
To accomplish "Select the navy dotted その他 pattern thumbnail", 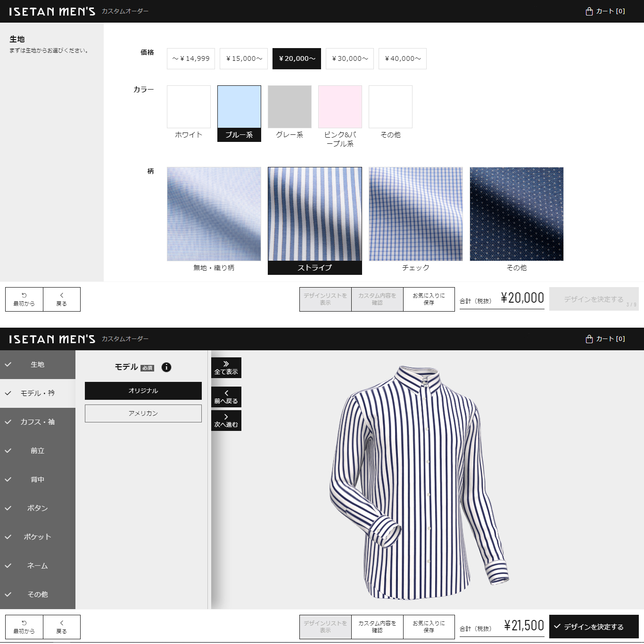I will 516,214.
